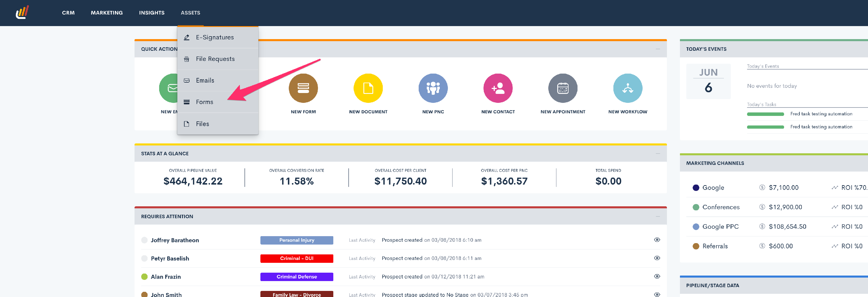868x297 pixels.
Task: Open the Assets menu
Action: (x=190, y=13)
